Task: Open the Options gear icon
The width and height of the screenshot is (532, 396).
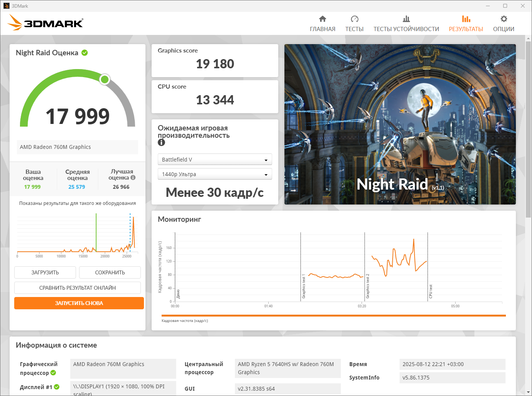Action: 504,19
